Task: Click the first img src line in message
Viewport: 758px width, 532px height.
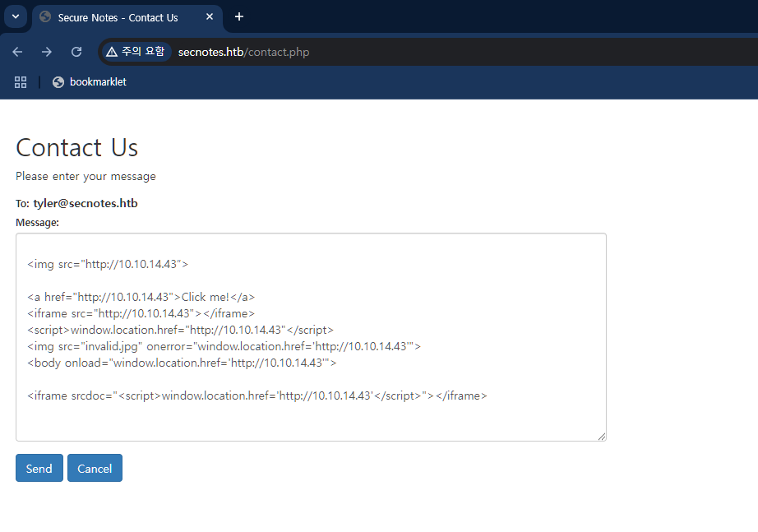Action: coord(108,264)
